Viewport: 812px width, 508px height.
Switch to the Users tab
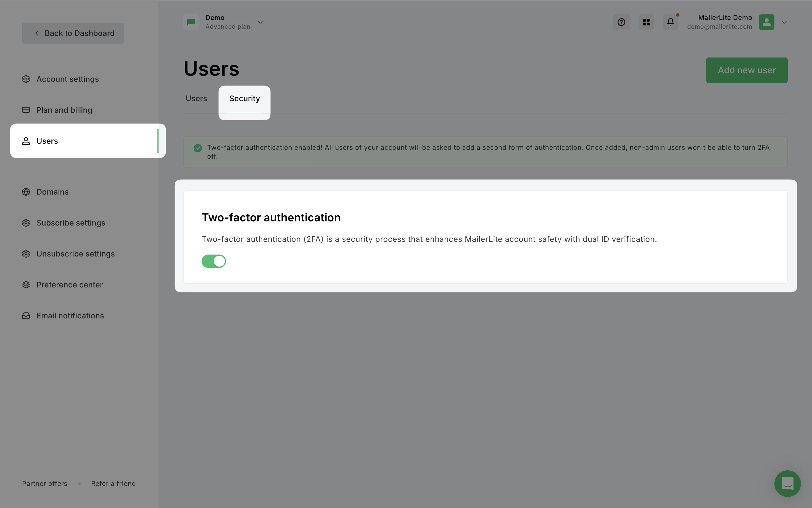point(196,98)
